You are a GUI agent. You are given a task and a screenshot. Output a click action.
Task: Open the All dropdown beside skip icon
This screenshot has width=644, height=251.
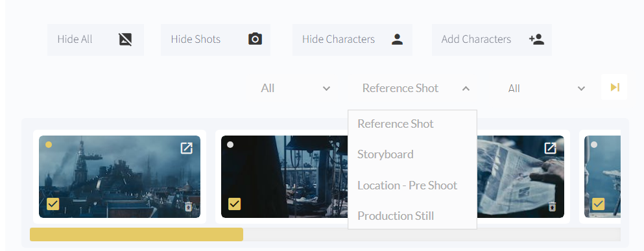point(546,88)
